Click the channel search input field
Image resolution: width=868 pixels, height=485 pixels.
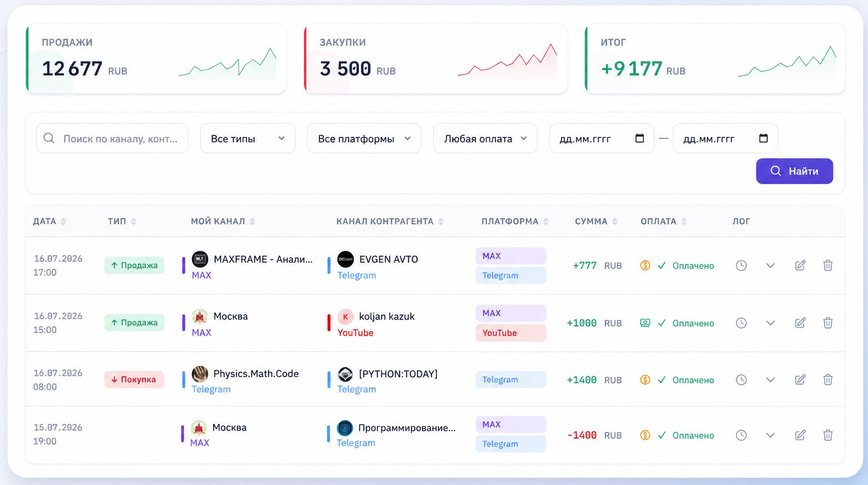click(x=112, y=138)
